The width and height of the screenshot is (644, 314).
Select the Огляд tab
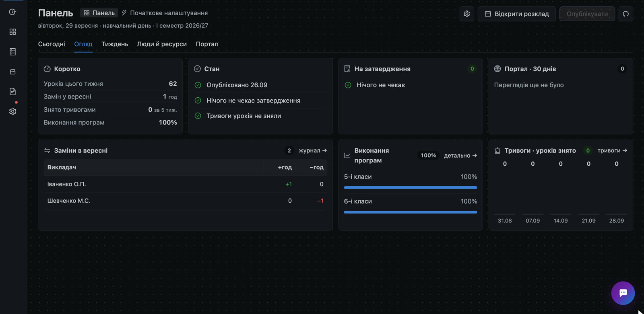[83, 44]
